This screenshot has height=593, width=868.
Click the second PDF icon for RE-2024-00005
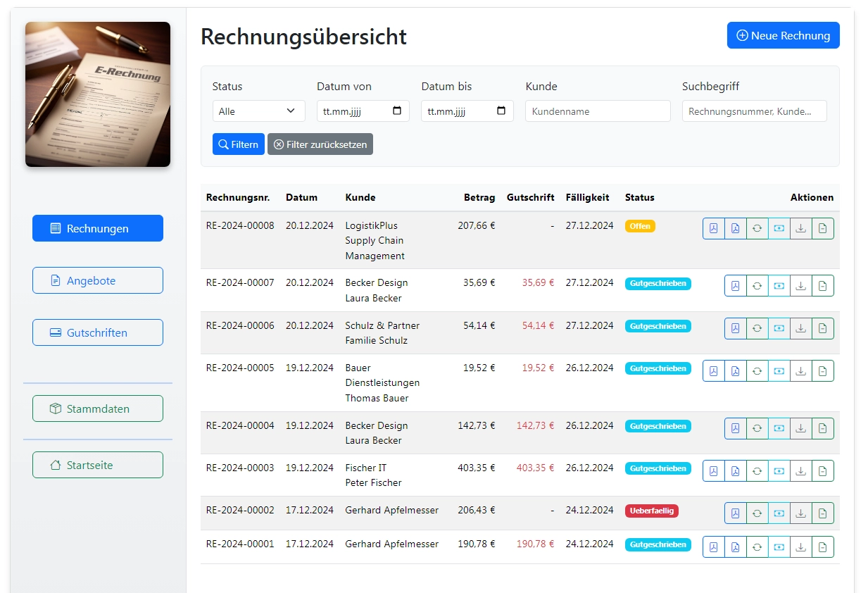click(x=735, y=370)
